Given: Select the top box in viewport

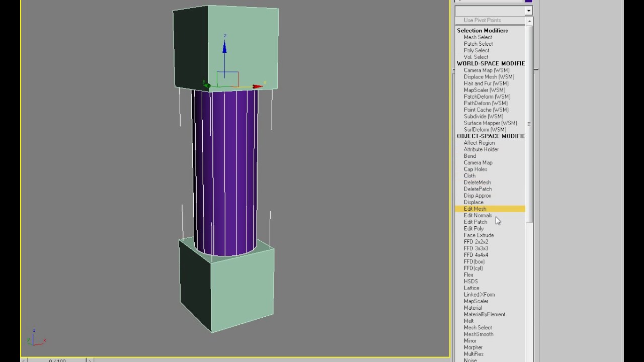Looking at the screenshot, I should click(x=225, y=48).
